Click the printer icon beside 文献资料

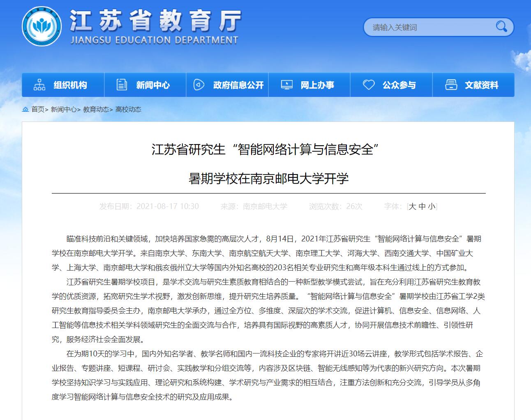tap(451, 85)
